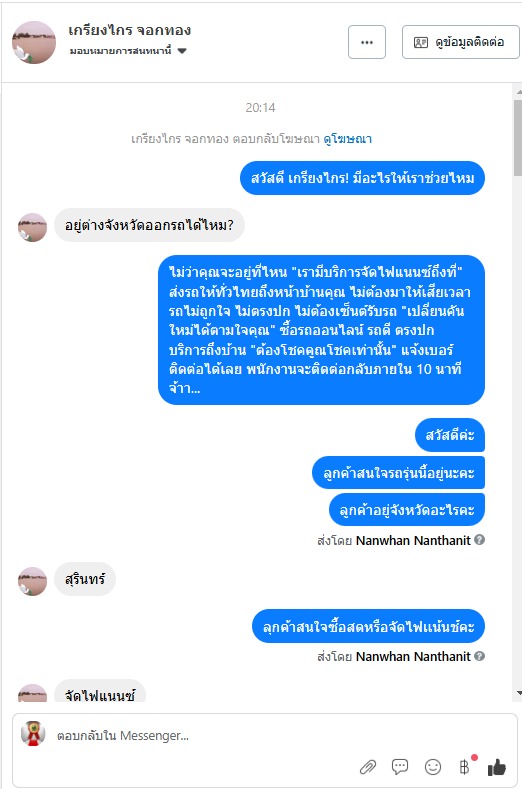
Task: Open the saved replies speech bubble icon
Action: tap(400, 766)
